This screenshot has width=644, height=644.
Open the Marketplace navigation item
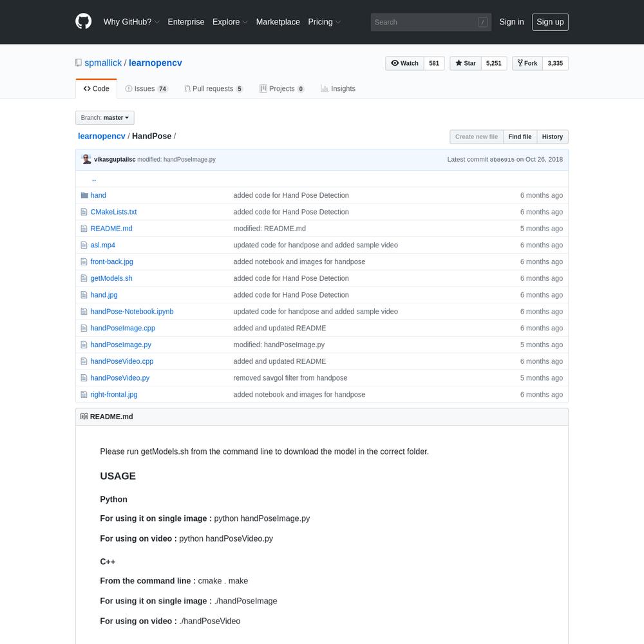coord(278,22)
